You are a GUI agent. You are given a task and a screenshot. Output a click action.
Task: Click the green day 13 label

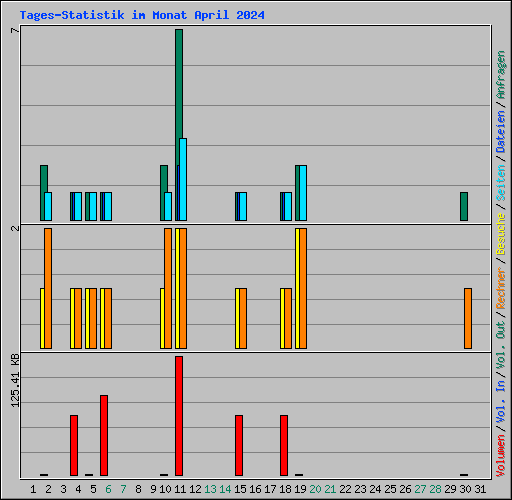coord(210,489)
